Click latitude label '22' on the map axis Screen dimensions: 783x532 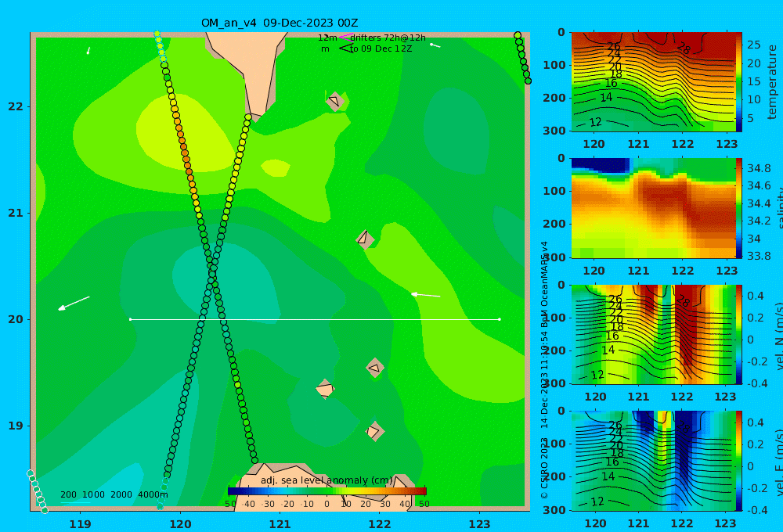point(16,106)
